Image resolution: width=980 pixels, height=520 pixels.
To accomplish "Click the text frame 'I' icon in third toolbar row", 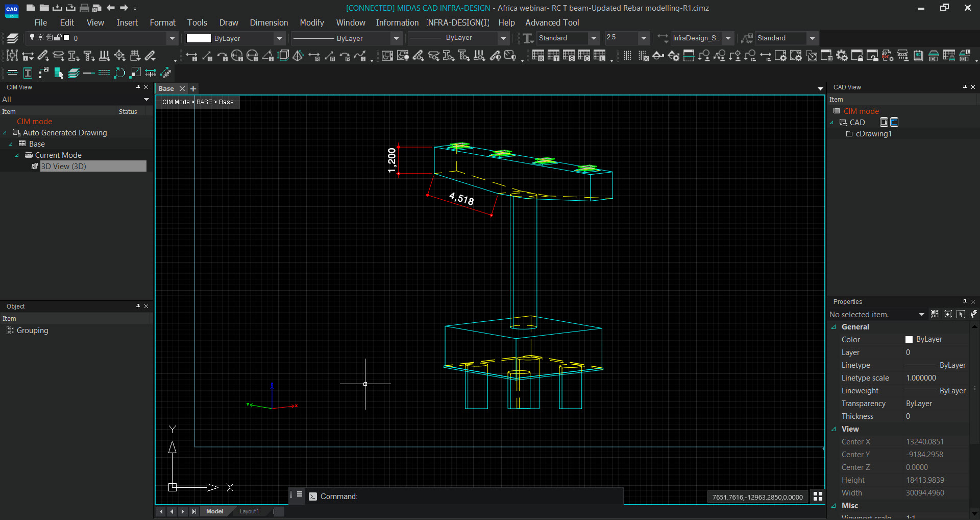I will pos(28,73).
